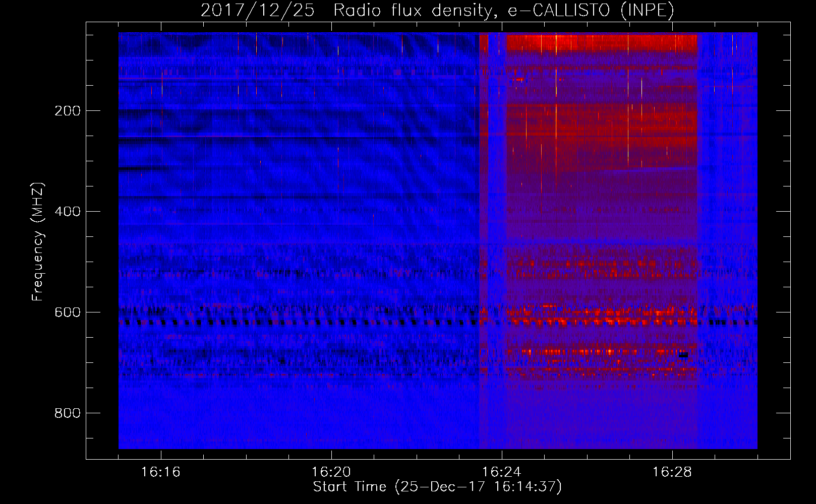Click the 600 frequency tick label
Screen dimensions: 816x504
point(68,312)
